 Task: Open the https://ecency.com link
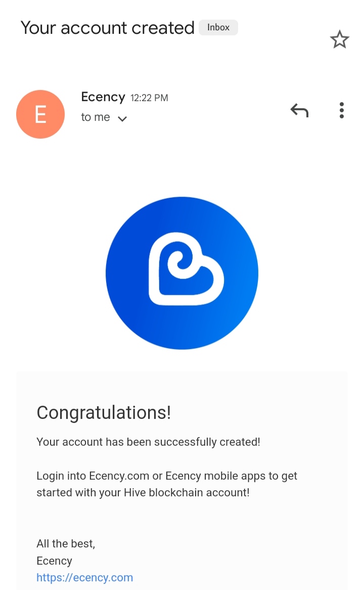(84, 577)
